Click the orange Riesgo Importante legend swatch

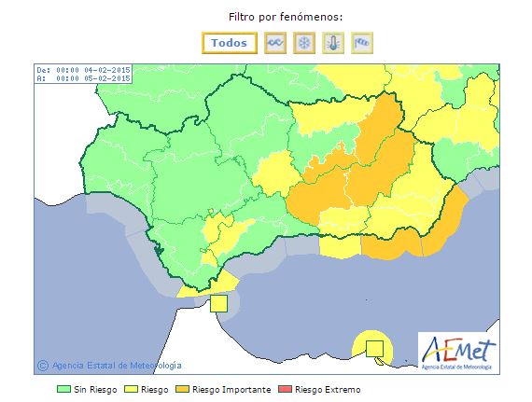182,389
